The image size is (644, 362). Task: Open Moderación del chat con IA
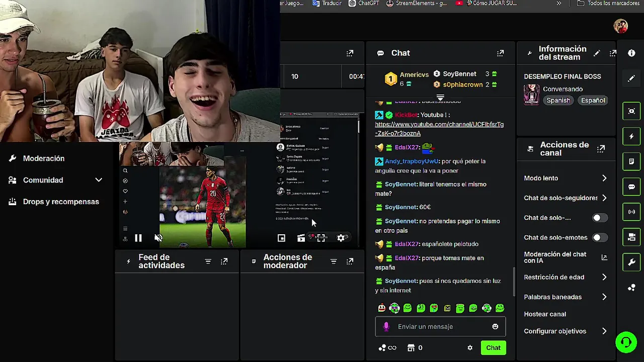[566, 257]
